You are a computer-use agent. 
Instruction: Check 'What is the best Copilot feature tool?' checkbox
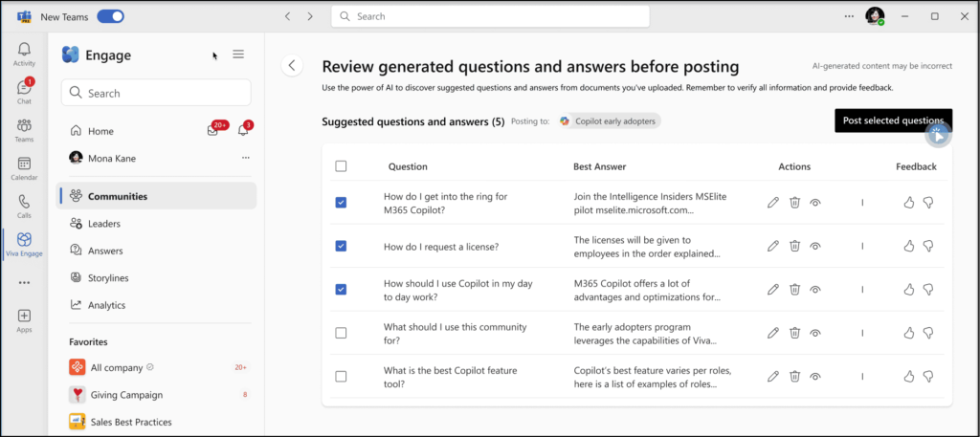tap(341, 377)
